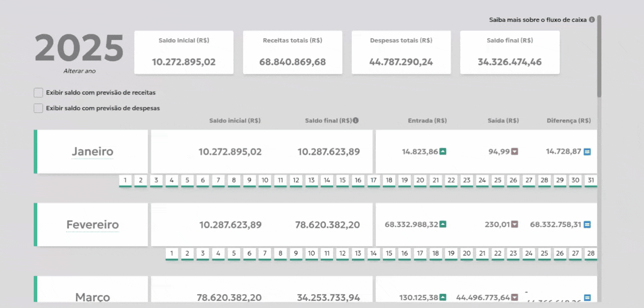Viewport: 644px width, 308px height.
Task: Click the info icon next to 'Saldo final (R$)' column header
Action: tap(356, 121)
